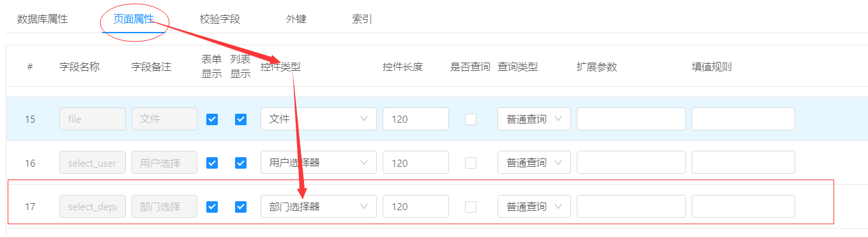Select the 外键 tab
Screen dimensions: 868x237
click(x=296, y=19)
